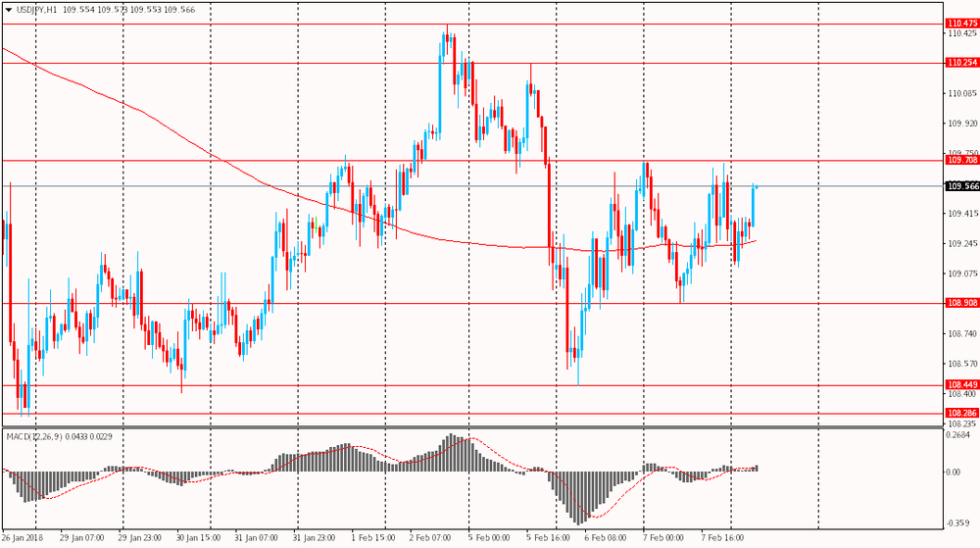This screenshot has width=980, height=548.
Task: Click the 7 Feb 00:00 time label
Action: click(663, 537)
